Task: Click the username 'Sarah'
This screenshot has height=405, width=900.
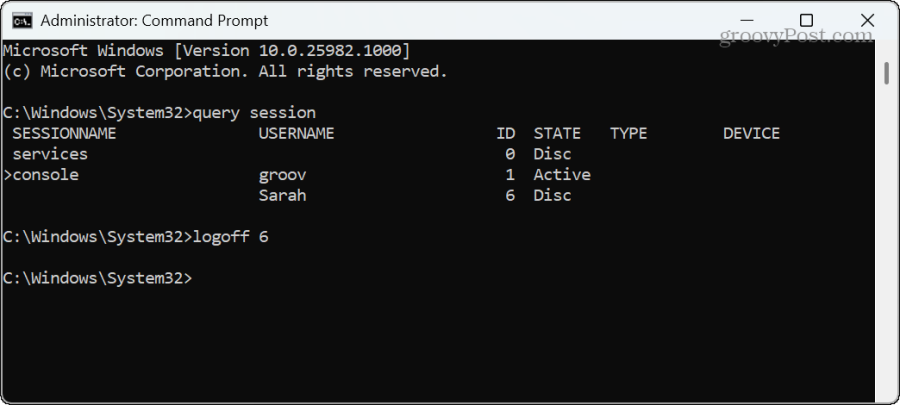Action: (x=282, y=196)
